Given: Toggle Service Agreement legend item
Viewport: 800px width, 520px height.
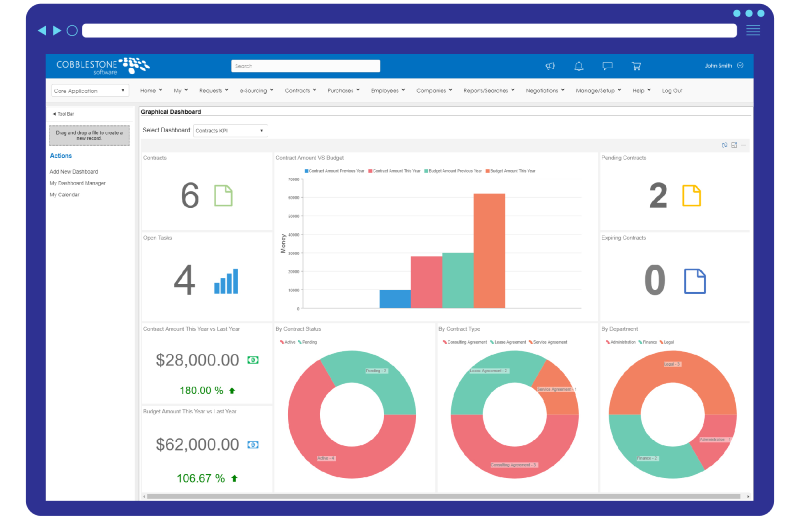Looking at the screenshot, I should pyautogui.click(x=548, y=342).
